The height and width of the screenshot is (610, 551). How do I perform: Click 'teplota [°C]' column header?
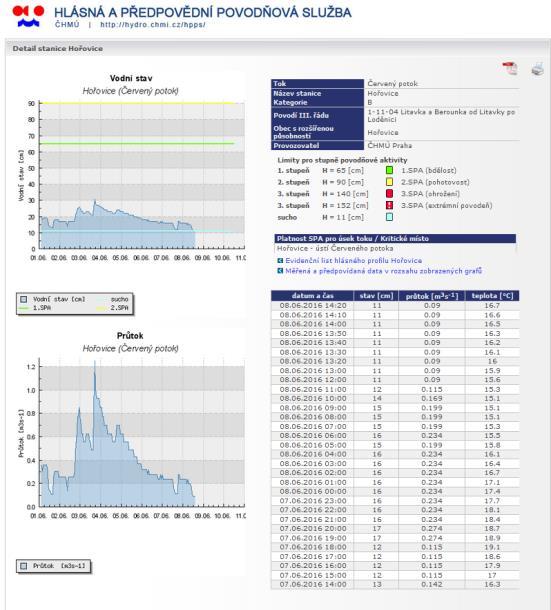[492, 296]
